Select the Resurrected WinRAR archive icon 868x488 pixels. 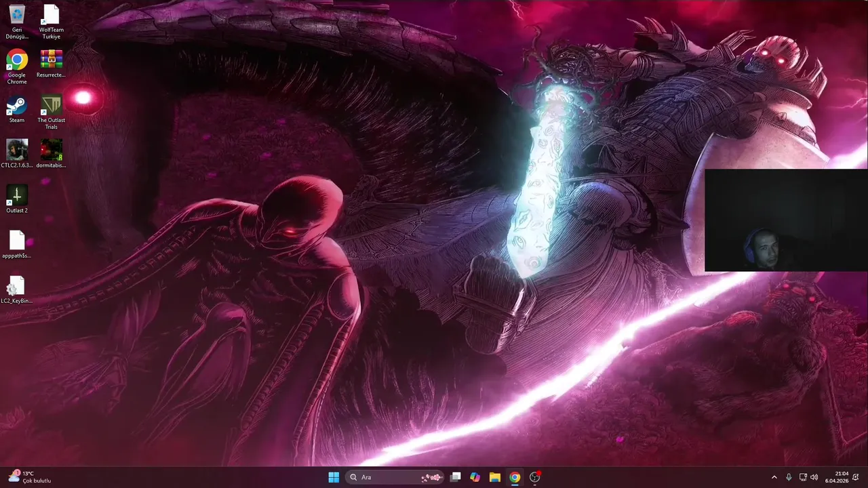coord(52,64)
